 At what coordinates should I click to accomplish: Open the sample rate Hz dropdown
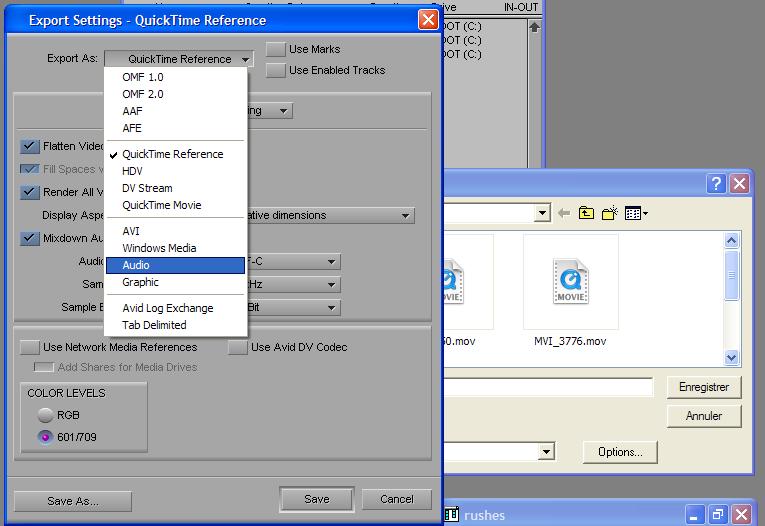pyautogui.click(x=294, y=284)
